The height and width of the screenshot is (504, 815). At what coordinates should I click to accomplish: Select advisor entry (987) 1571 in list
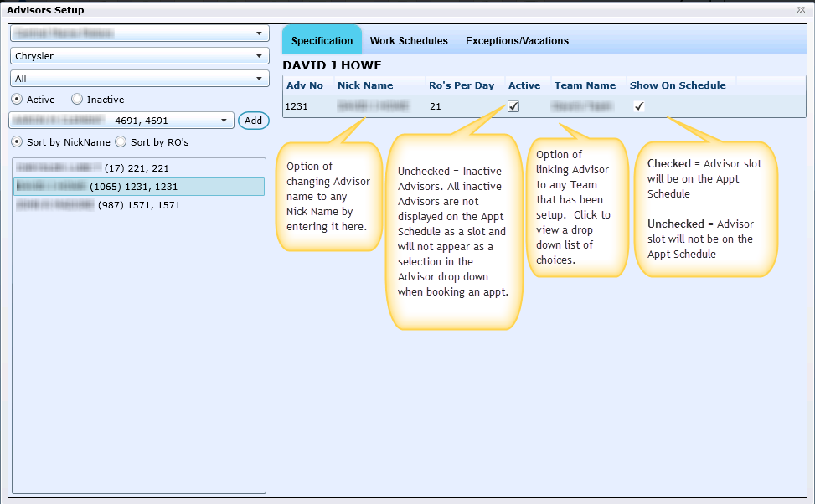pyautogui.click(x=97, y=205)
